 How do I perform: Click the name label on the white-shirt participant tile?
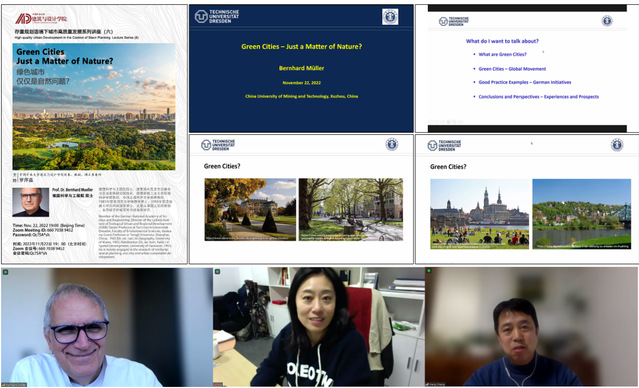[15, 384]
